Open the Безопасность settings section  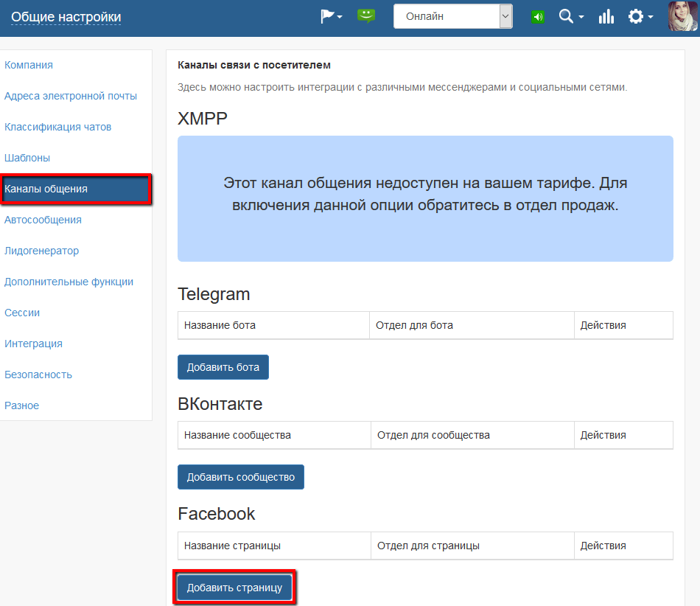38,375
